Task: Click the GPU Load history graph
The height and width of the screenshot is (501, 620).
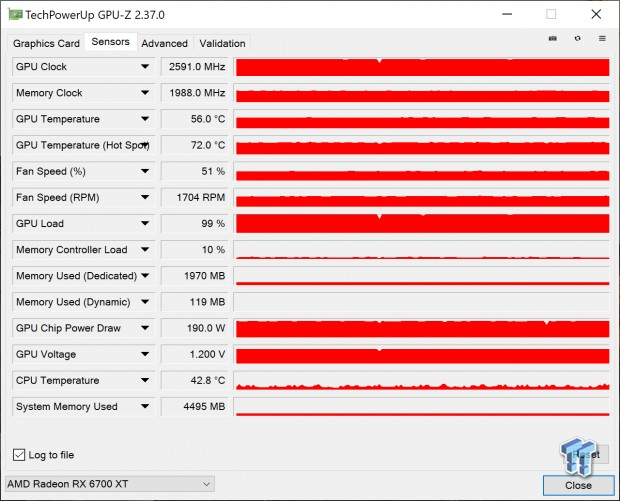Action: [x=422, y=223]
